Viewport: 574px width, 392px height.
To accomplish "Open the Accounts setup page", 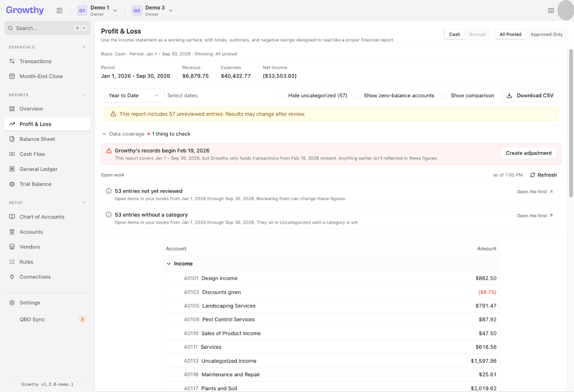I will 48,232.
